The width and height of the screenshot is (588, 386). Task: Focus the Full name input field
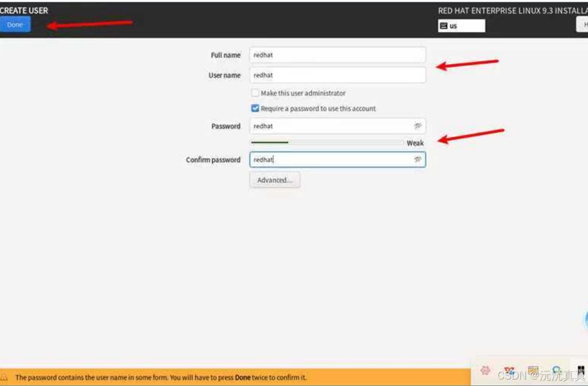click(x=337, y=55)
